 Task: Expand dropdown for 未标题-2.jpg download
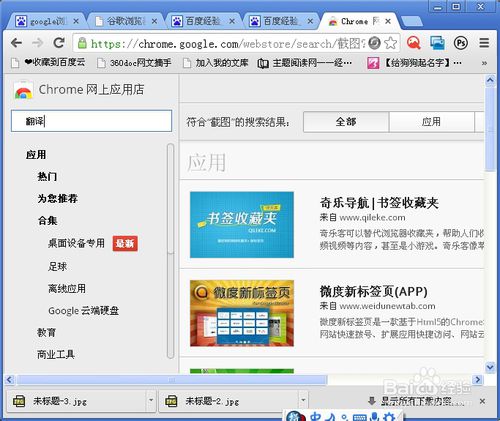(x=303, y=400)
